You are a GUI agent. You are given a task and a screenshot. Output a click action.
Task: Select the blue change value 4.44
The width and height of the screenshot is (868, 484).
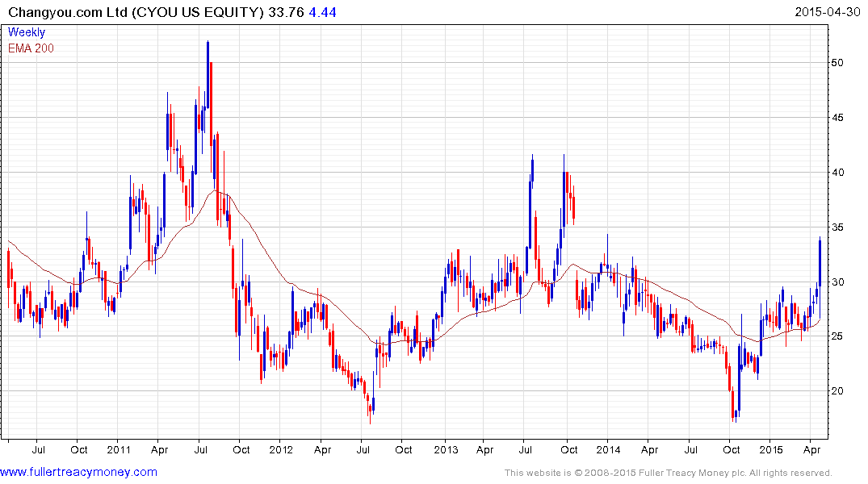click(x=322, y=12)
